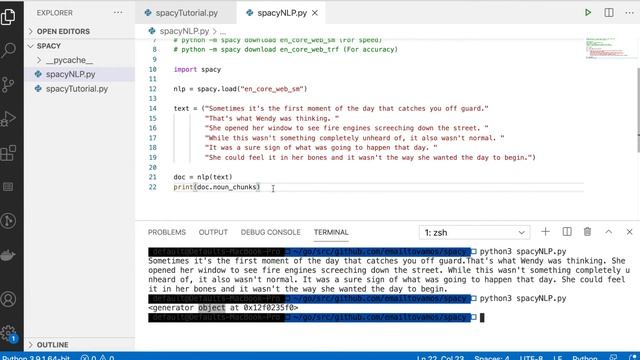Collapse the SPACY folder section

[80, 46]
